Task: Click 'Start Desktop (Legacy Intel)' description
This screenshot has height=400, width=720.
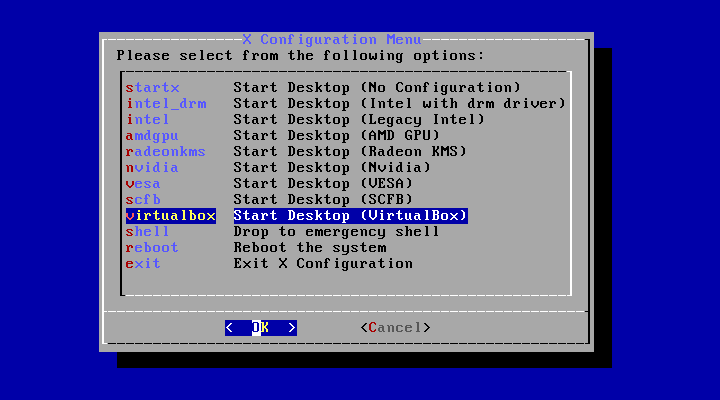Action: tap(359, 119)
